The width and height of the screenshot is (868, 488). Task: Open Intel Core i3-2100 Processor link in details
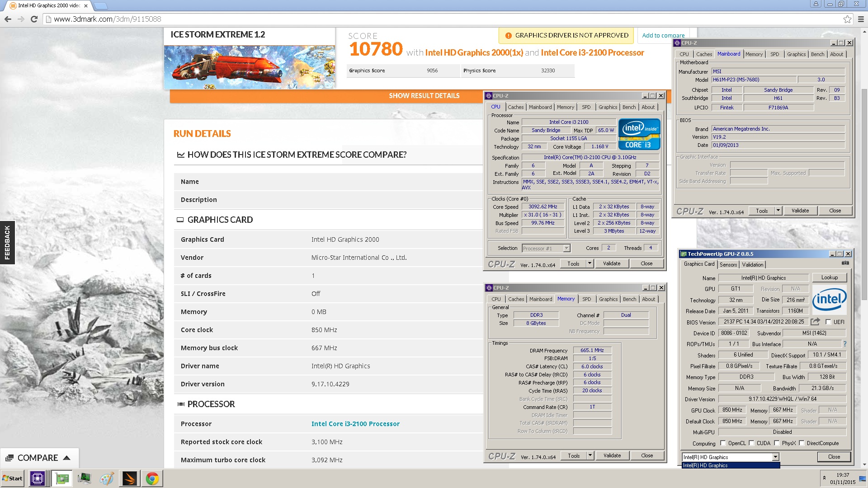click(x=355, y=424)
